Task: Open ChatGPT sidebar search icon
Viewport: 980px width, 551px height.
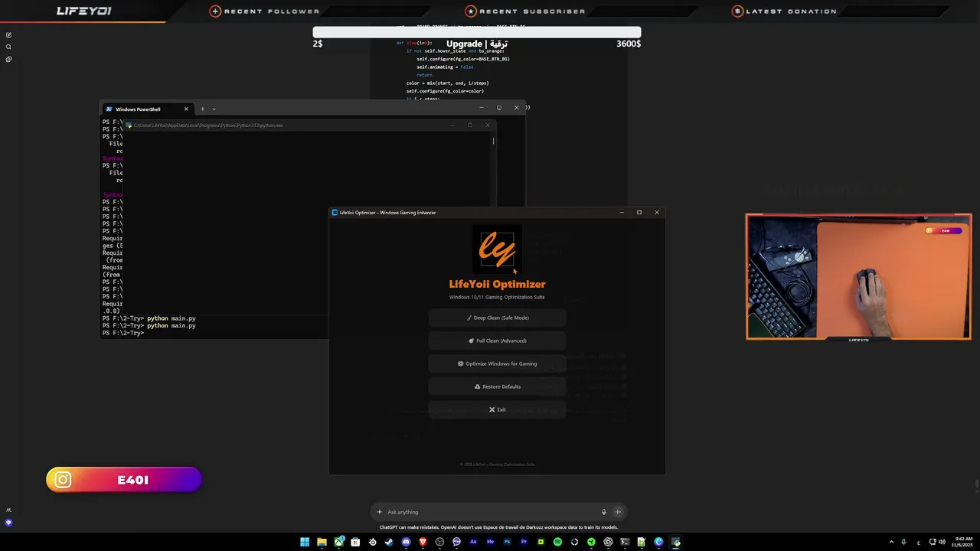Action: click(8, 47)
